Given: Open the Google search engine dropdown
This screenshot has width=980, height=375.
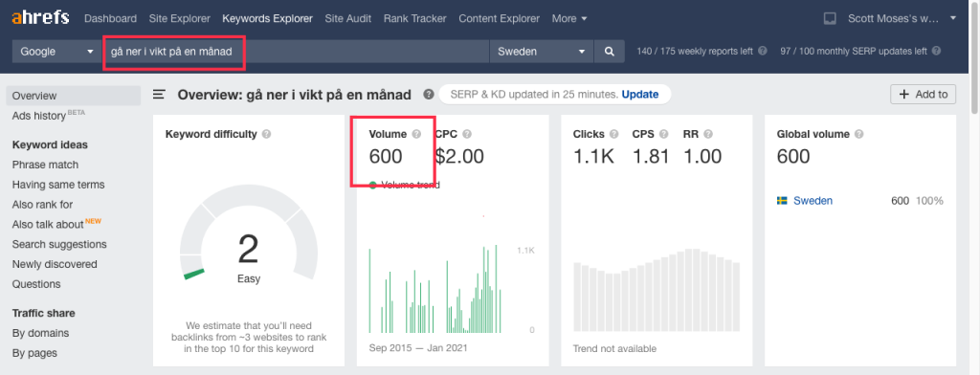Looking at the screenshot, I should point(56,52).
